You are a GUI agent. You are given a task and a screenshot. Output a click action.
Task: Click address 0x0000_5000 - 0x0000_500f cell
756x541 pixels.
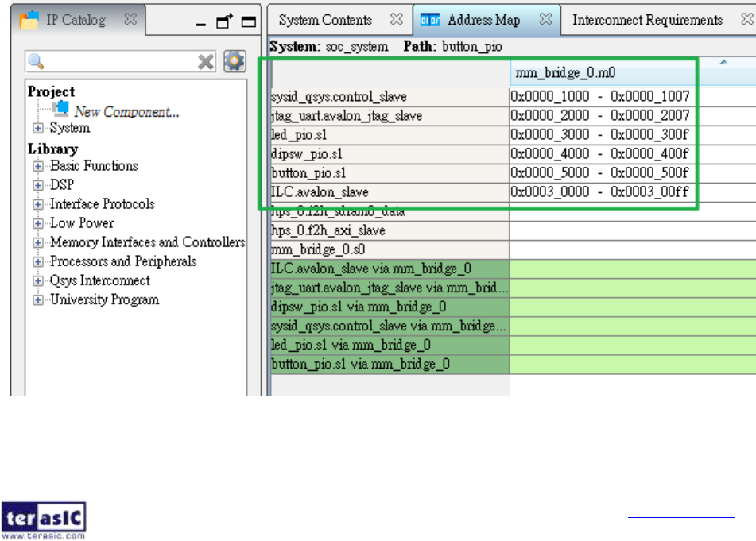coord(600,173)
